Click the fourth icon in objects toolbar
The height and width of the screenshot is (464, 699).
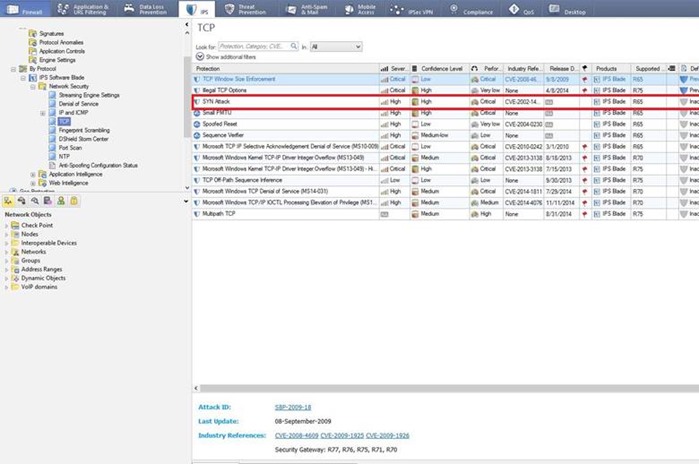[x=48, y=201]
